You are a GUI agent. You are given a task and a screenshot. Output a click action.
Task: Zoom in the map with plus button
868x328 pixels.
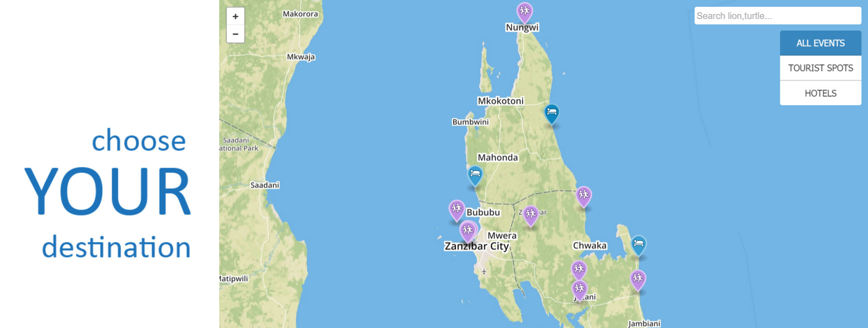tap(236, 16)
